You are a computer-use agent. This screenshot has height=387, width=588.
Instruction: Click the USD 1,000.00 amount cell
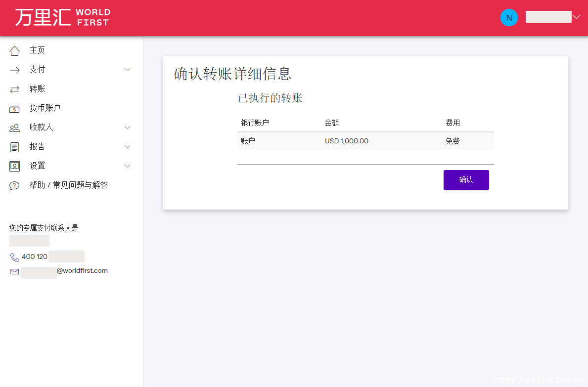[347, 141]
